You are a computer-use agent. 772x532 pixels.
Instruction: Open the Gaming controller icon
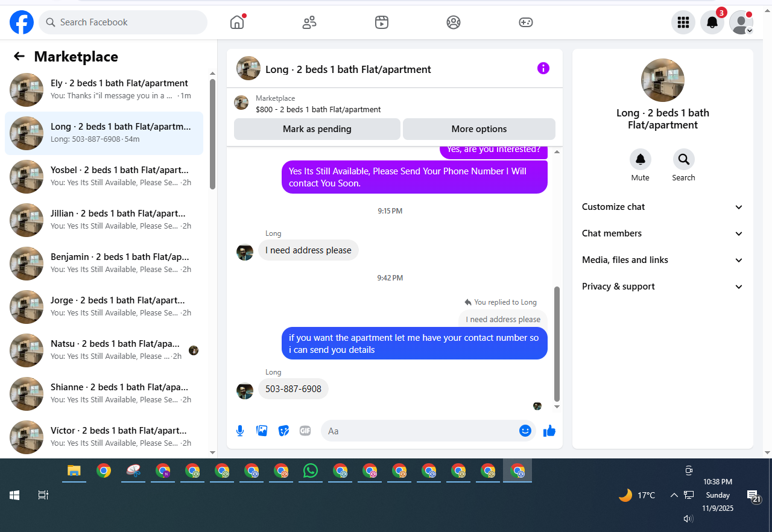click(x=526, y=22)
